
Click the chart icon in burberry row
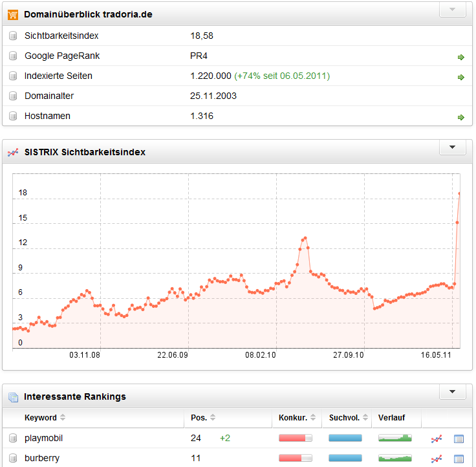tap(437, 459)
